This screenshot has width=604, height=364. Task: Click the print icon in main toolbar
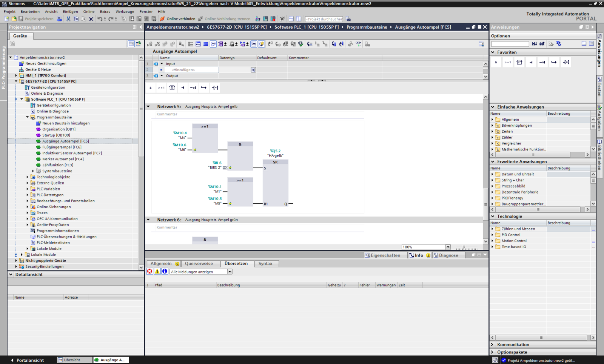[x=59, y=19]
